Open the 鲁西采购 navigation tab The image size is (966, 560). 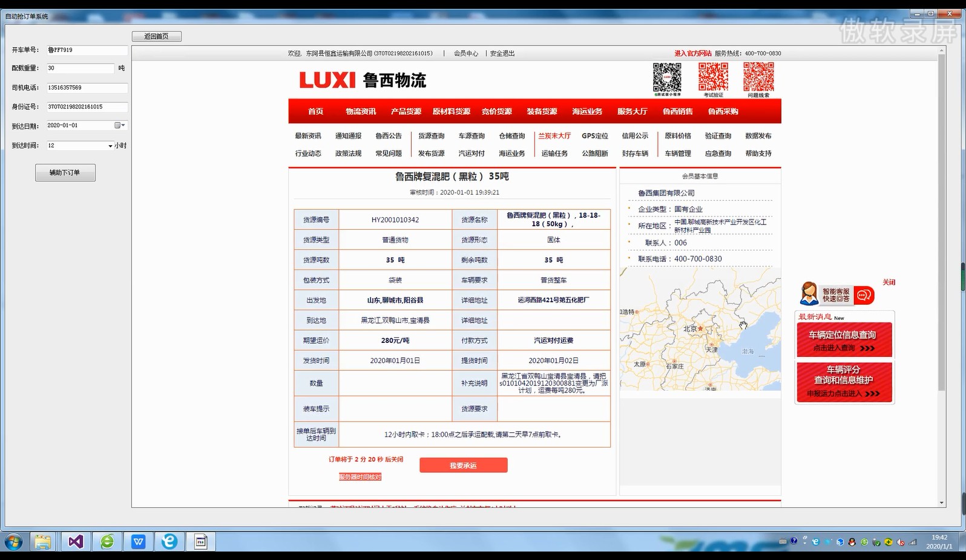pyautogui.click(x=723, y=111)
